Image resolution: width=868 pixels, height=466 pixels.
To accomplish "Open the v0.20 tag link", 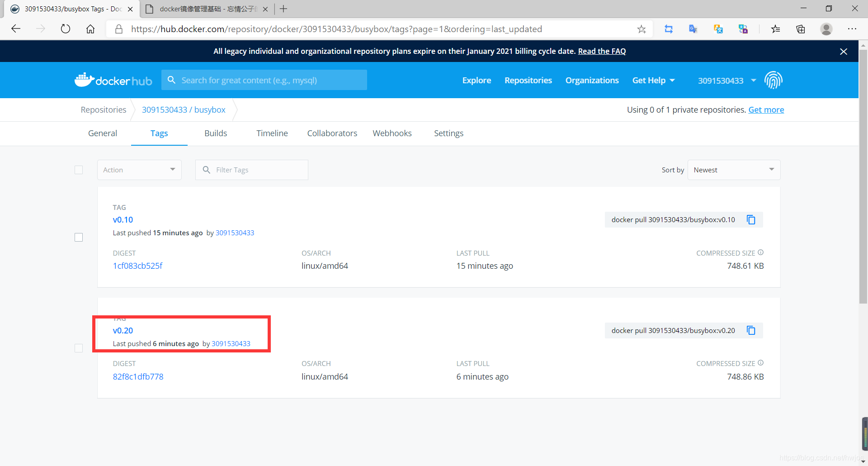I will 123,331.
